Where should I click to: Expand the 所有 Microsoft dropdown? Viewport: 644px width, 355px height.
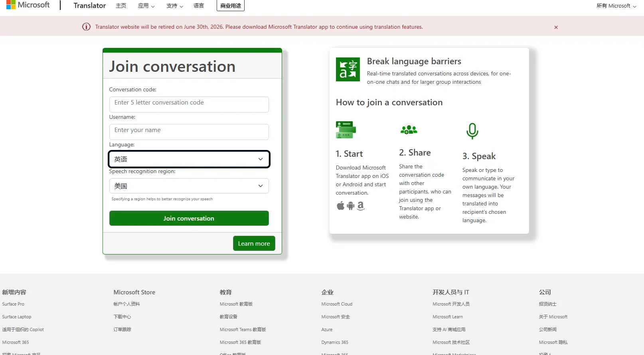[616, 6]
